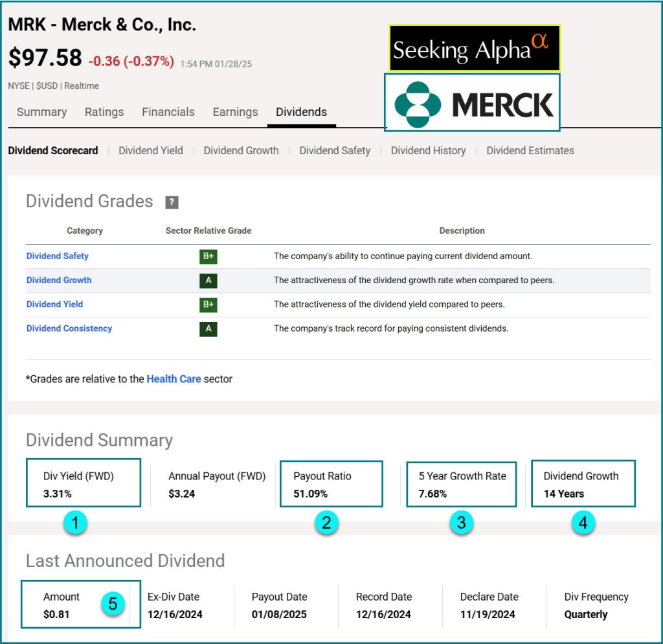This screenshot has height=644, width=663.
Task: Open the Dividend Consistency category link
Action: pos(69,328)
